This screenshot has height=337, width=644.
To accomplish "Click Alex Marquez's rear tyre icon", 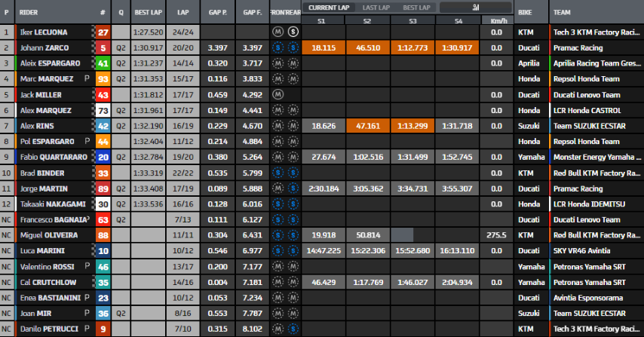I will point(293,110).
